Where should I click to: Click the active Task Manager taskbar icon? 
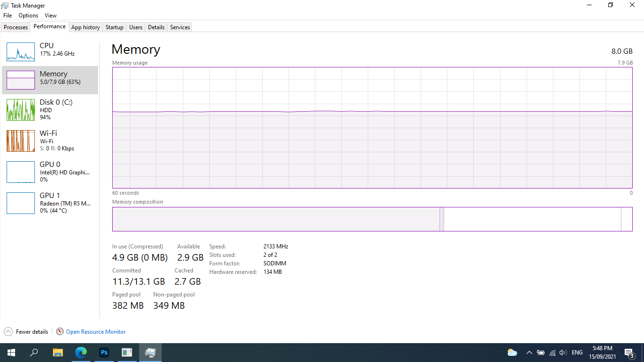150,352
